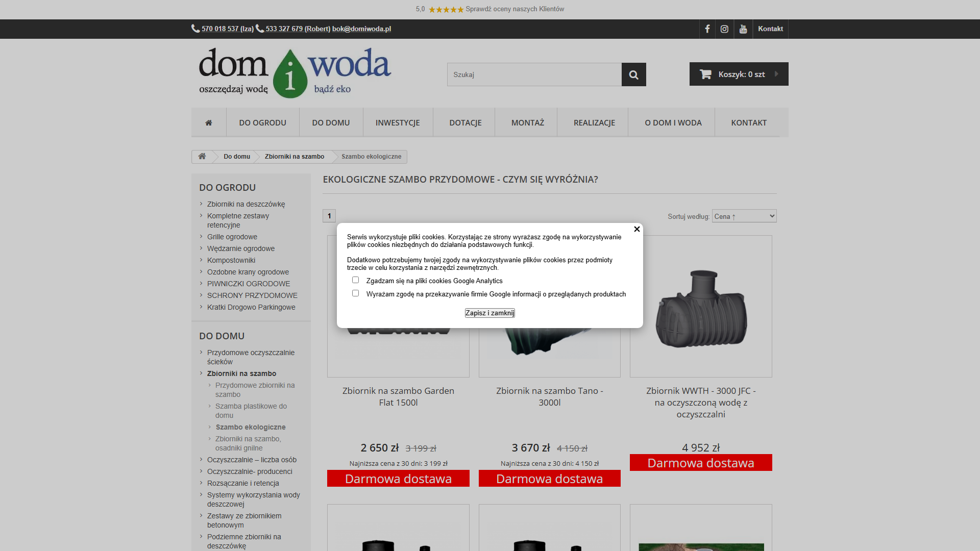
Task: Open the DO OGRODU menu
Action: pos(262,122)
